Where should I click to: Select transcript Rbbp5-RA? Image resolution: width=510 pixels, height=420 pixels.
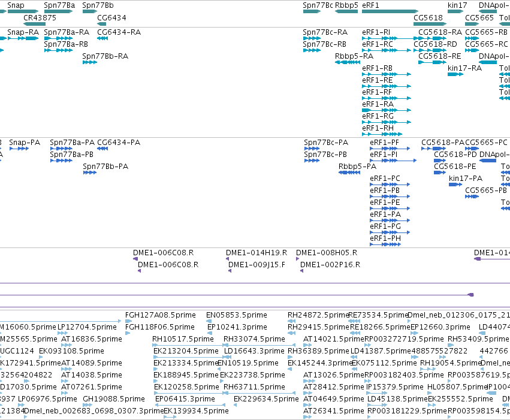tap(348, 62)
